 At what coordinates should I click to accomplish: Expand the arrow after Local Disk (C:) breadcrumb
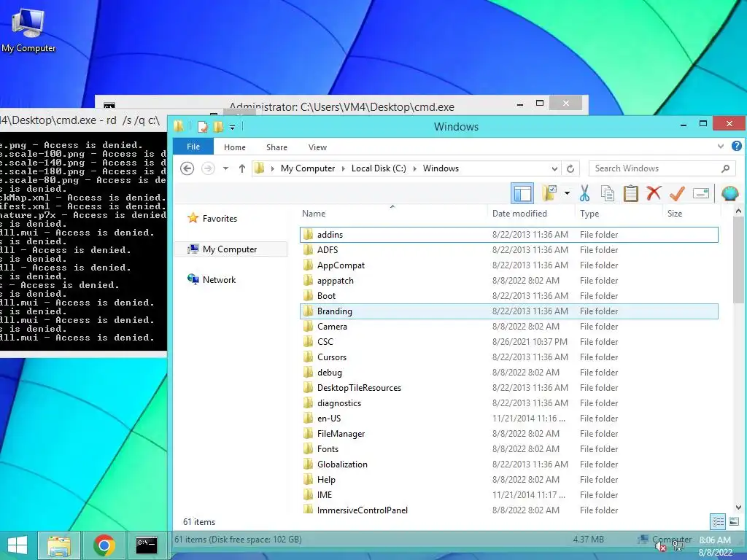coord(415,168)
